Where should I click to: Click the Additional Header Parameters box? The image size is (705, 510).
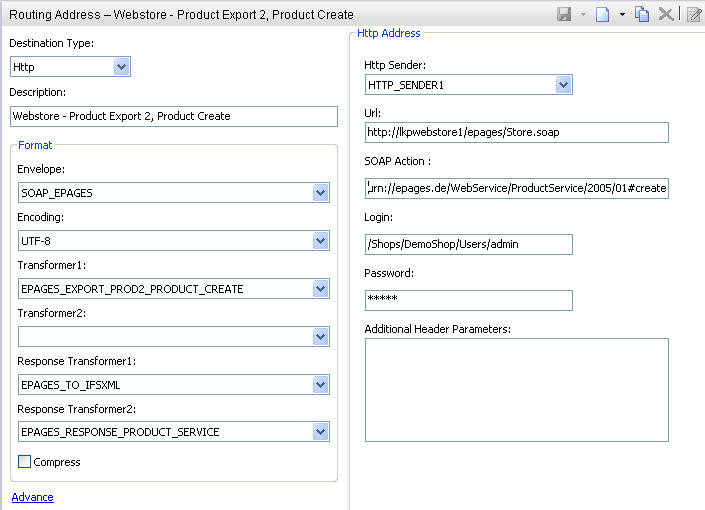click(517, 390)
